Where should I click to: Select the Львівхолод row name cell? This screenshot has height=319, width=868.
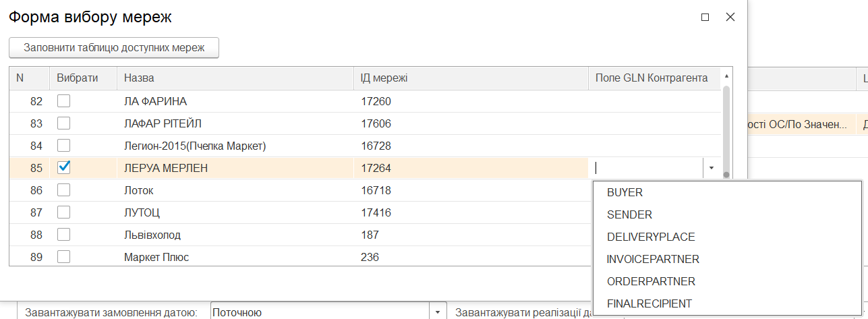(235, 235)
